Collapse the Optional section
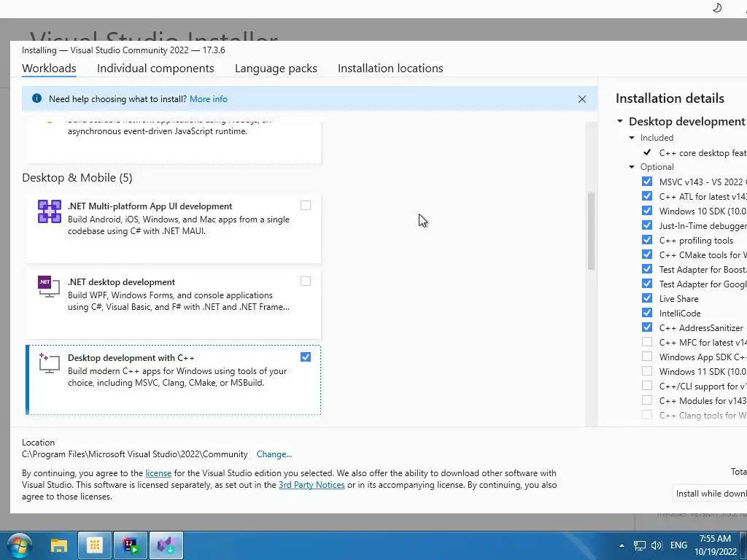Screen dimensions: 747x560 pyautogui.click(x=632, y=167)
